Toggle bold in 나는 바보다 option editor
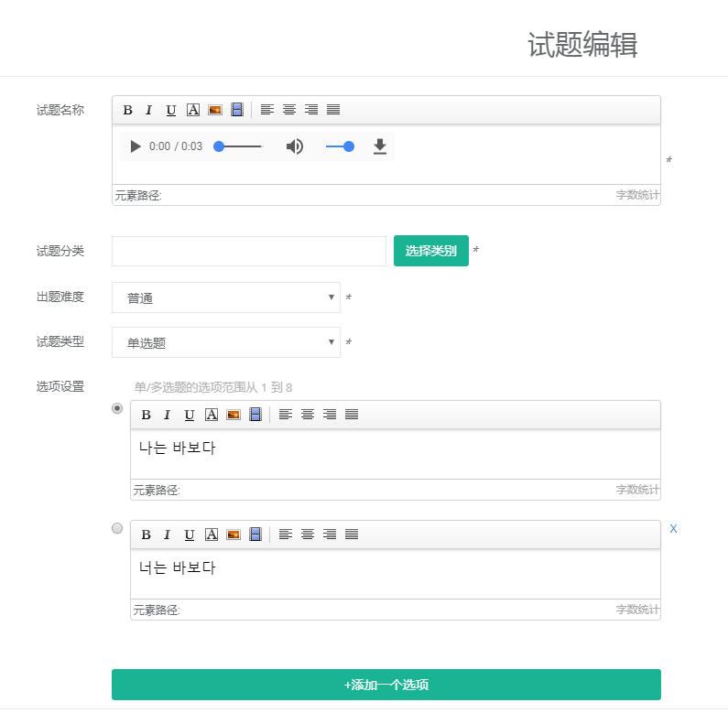728x713 pixels. [146, 415]
